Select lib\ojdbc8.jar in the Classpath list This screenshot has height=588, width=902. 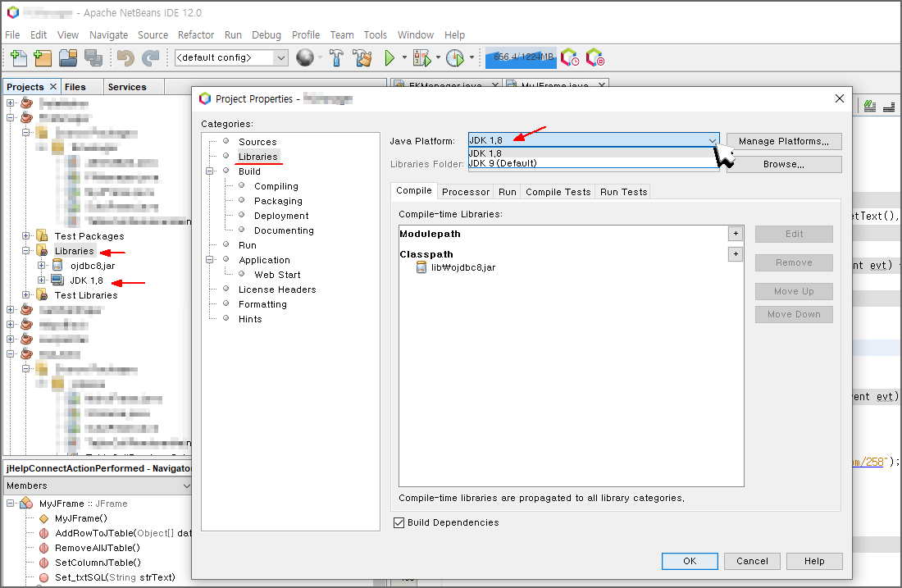click(463, 267)
